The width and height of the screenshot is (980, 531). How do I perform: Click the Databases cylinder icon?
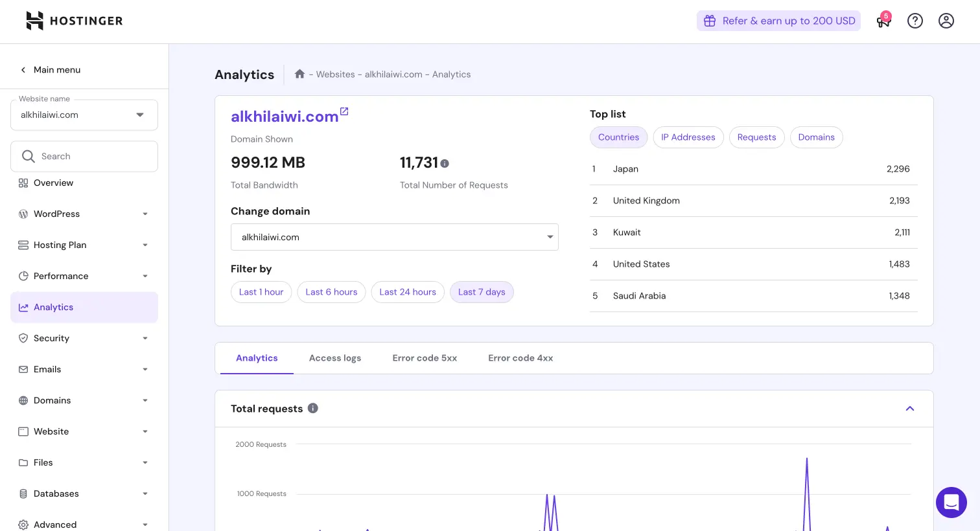(23, 493)
